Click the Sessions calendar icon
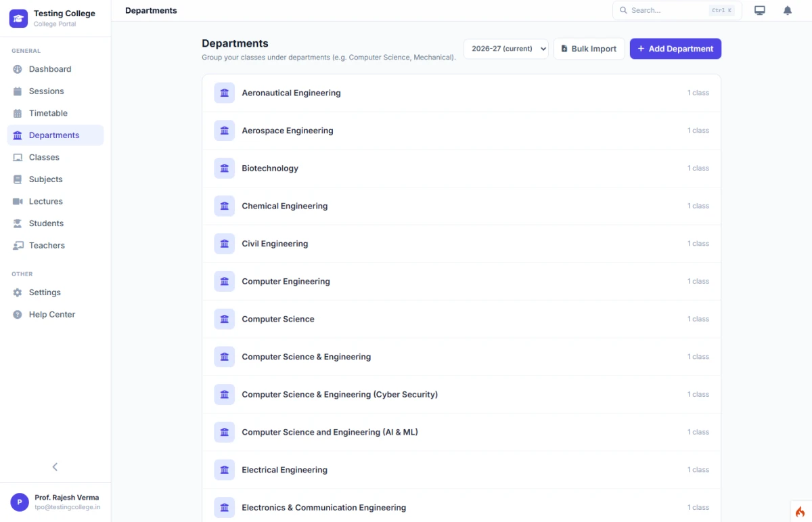 tap(18, 91)
